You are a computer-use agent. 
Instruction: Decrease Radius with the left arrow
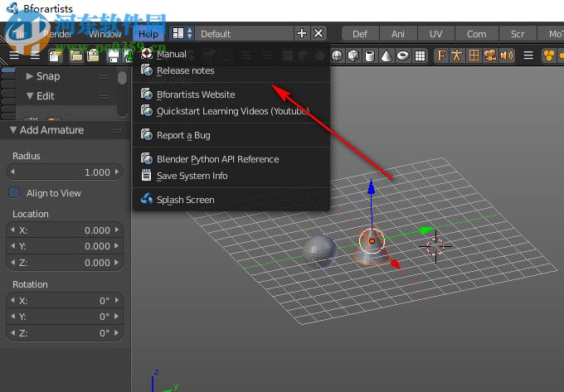click(x=12, y=172)
